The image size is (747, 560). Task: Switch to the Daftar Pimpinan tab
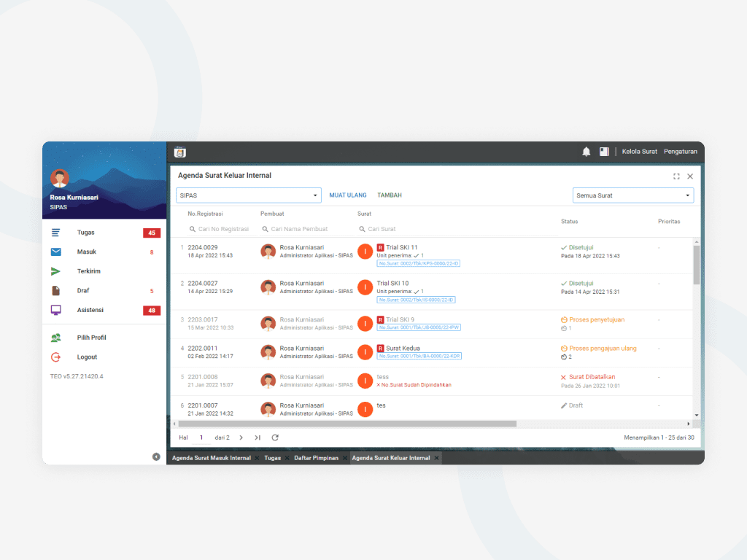[317, 458]
